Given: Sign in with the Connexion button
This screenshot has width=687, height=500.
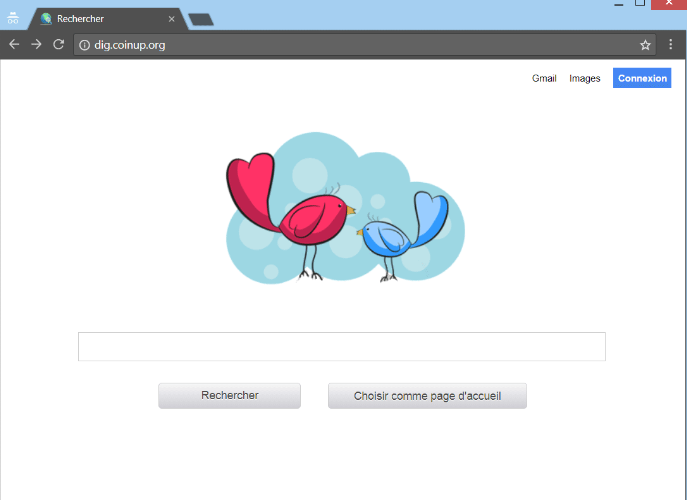Looking at the screenshot, I should (642, 78).
